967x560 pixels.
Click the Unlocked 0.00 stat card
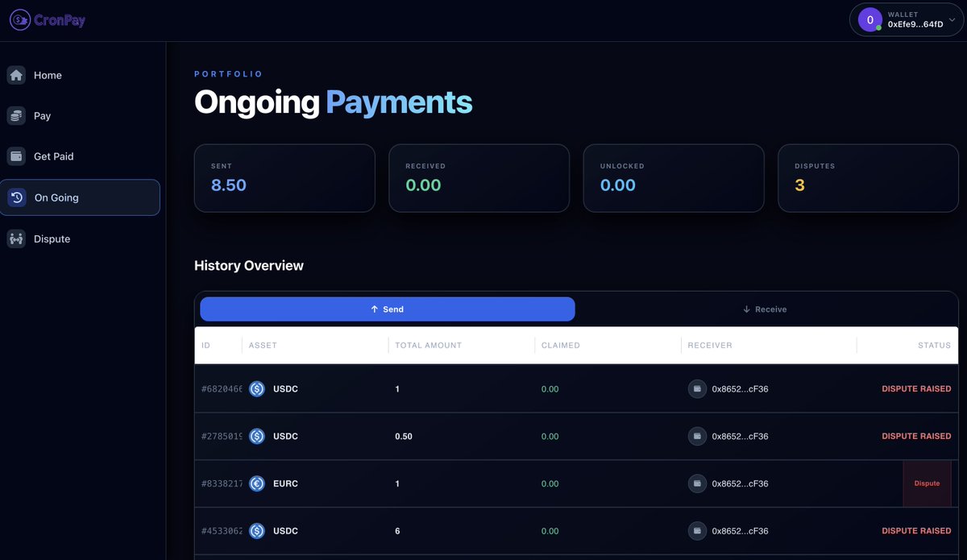click(x=674, y=178)
